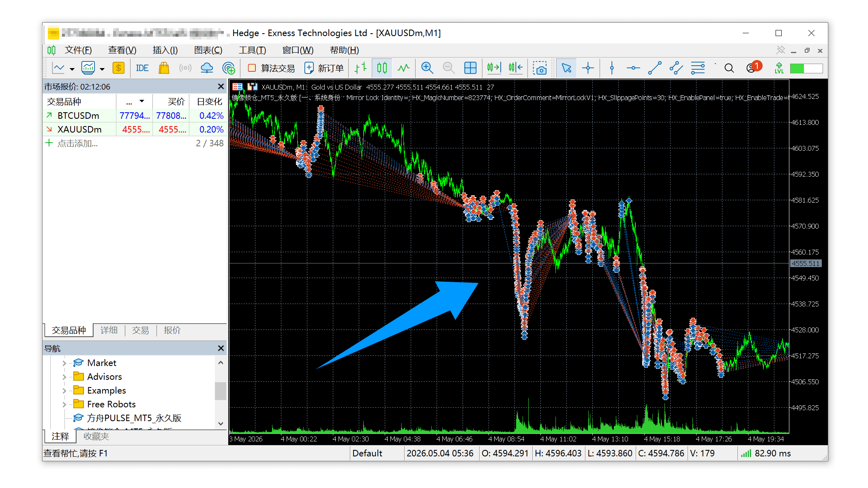
Task: Insert Fibonacci retracement levels
Action: (x=698, y=68)
